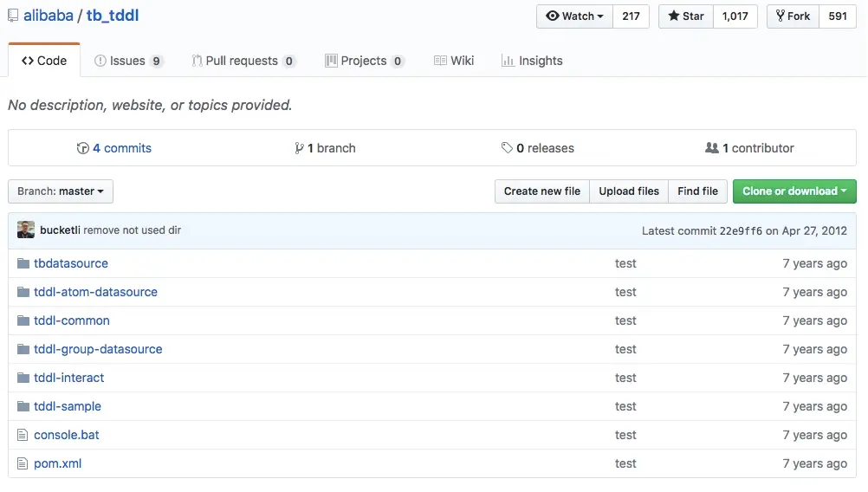Click the commits history clock icon
Viewport: 868px width, 492px height.
[82, 148]
